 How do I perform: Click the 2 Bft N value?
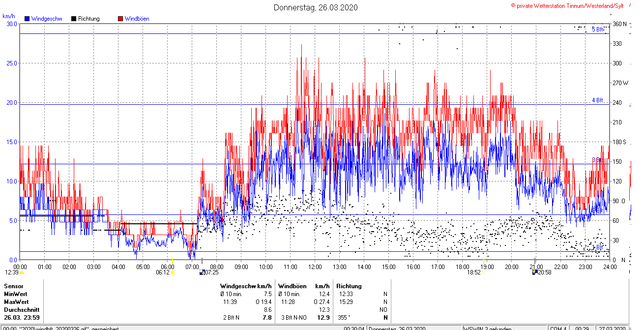tap(232, 318)
